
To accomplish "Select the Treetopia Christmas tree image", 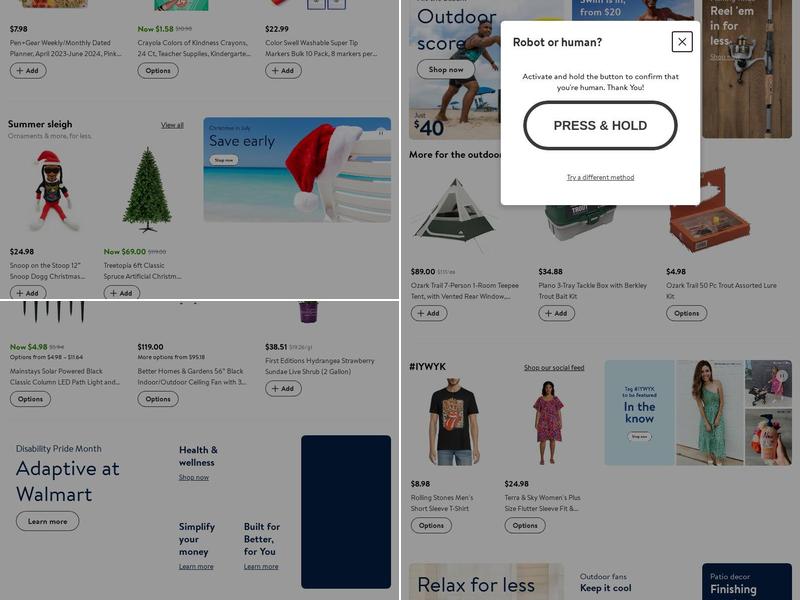I will click(147, 190).
